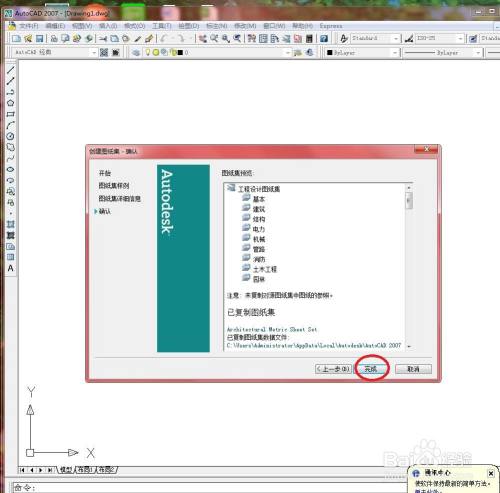
Task: Click the 取消 cancel button in dialog
Action: coord(413,369)
